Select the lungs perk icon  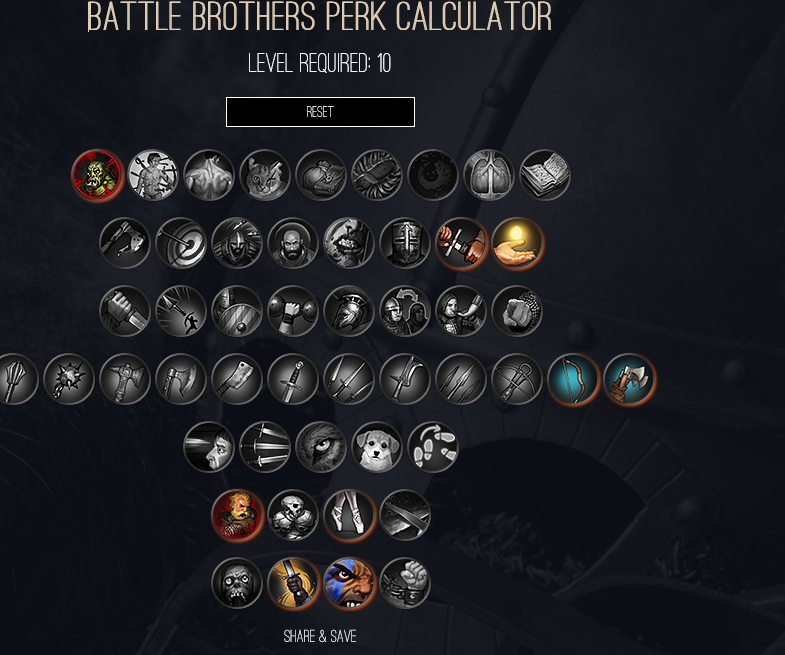click(489, 175)
